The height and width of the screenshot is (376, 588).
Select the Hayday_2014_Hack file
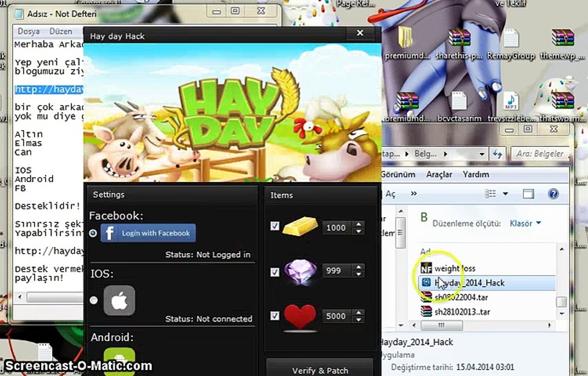click(x=487, y=283)
